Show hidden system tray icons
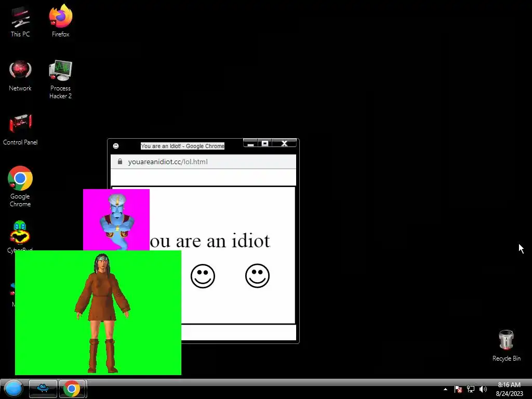The width and height of the screenshot is (532, 399). click(445, 389)
